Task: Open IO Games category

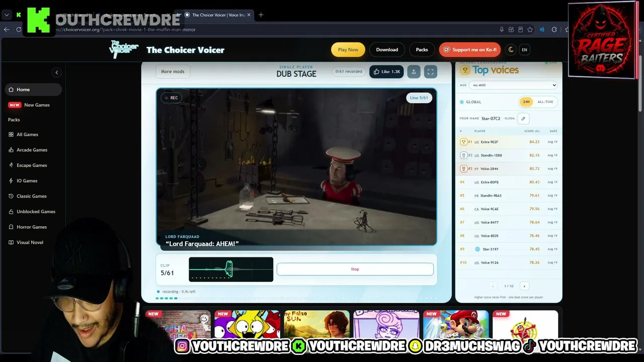Action: click(33, 180)
